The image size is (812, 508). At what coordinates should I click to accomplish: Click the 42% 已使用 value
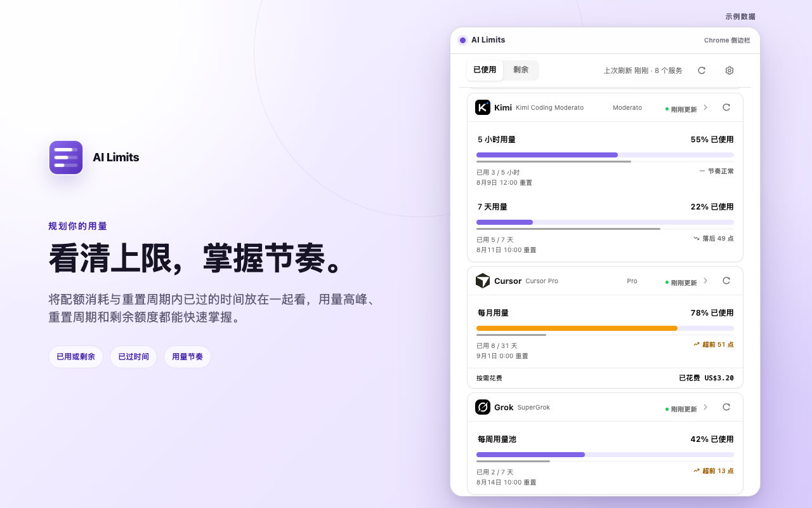(x=712, y=439)
